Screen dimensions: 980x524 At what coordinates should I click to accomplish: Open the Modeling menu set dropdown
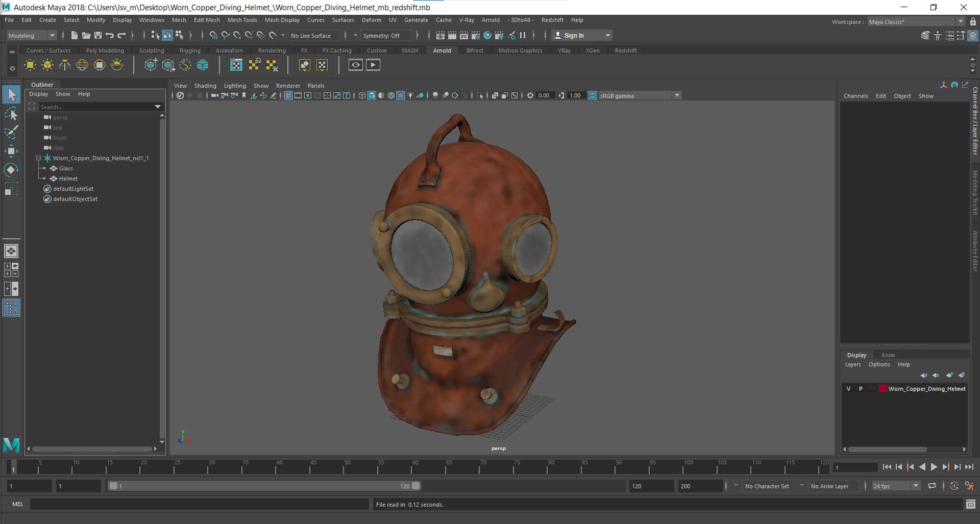coord(31,35)
